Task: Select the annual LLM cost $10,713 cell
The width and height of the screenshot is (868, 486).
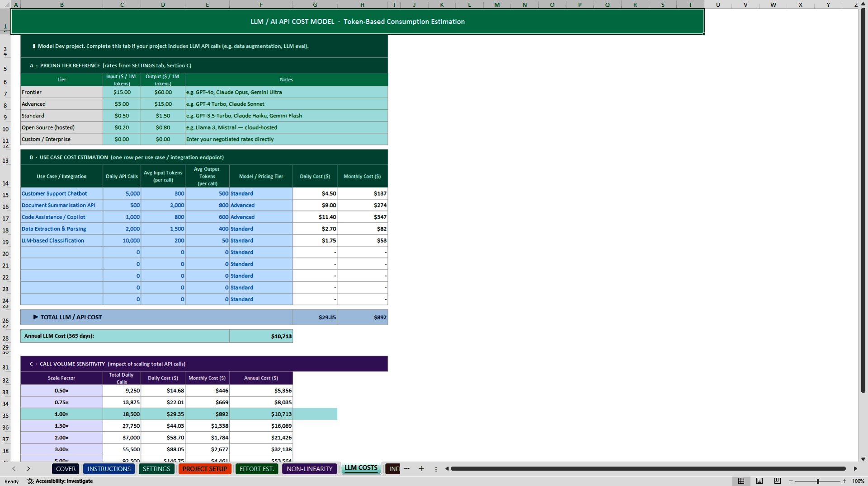Action: 261,336
